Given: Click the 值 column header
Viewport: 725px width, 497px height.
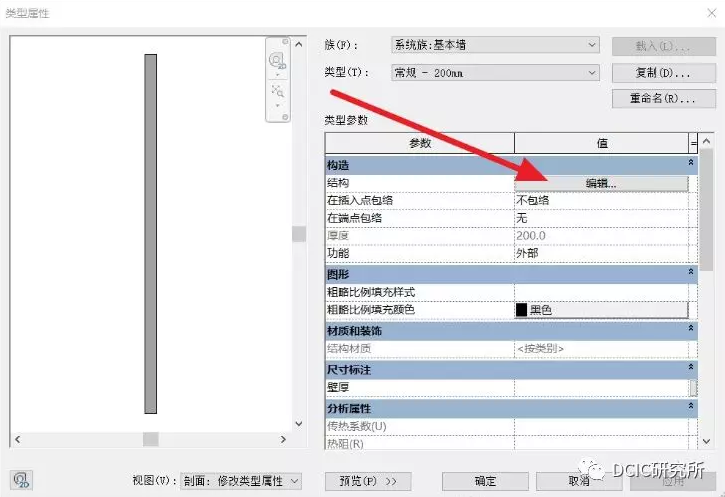Looking at the screenshot, I should [602, 143].
